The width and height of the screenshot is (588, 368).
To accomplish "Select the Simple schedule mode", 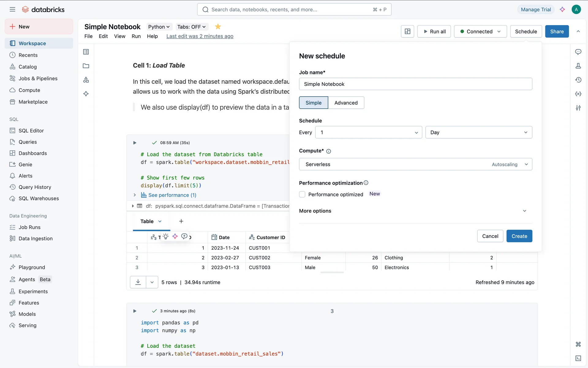I will (x=313, y=103).
